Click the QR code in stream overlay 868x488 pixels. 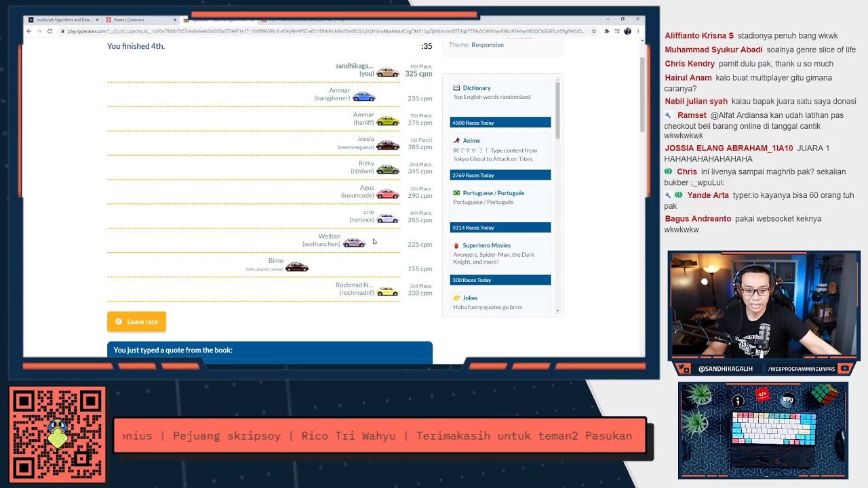coord(58,435)
